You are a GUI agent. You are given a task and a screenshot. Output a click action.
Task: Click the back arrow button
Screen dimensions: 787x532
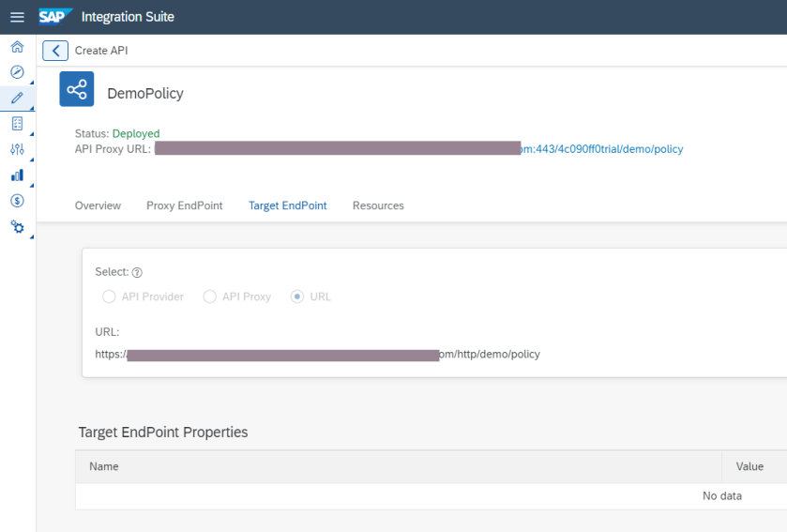[55, 51]
